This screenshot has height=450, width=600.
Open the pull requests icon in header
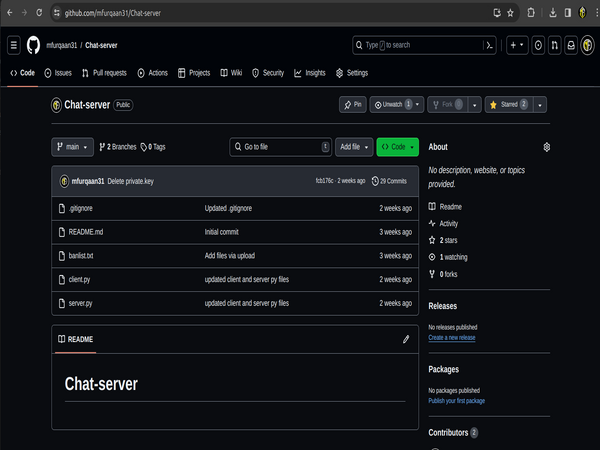[555, 45]
